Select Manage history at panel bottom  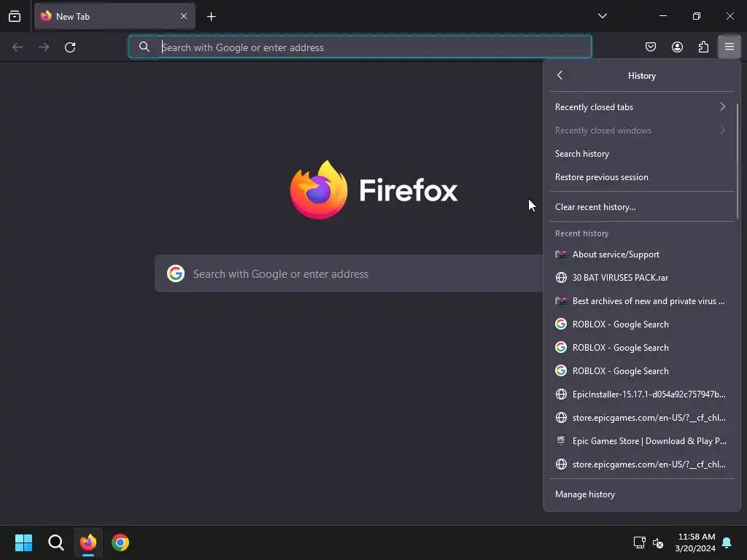point(641,494)
